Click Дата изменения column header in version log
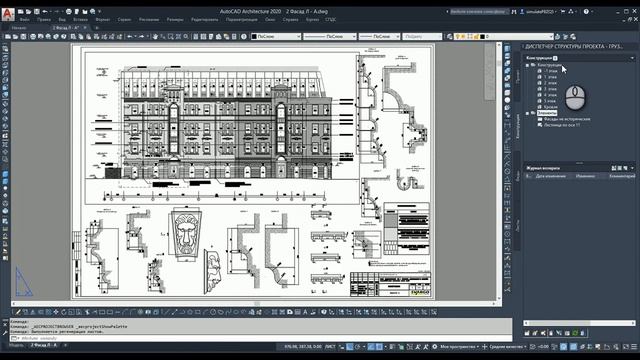The height and width of the screenshot is (360, 640). [551, 176]
